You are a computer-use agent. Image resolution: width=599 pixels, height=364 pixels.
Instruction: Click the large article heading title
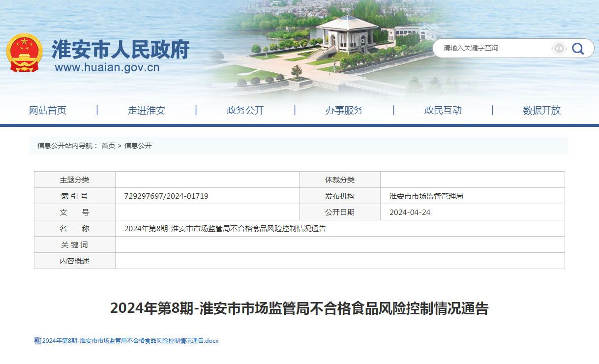click(299, 308)
